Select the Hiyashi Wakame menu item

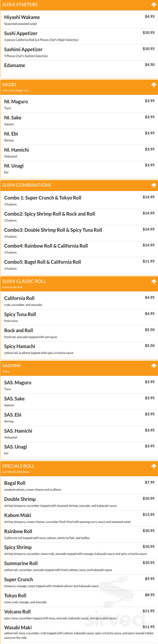point(79,20)
